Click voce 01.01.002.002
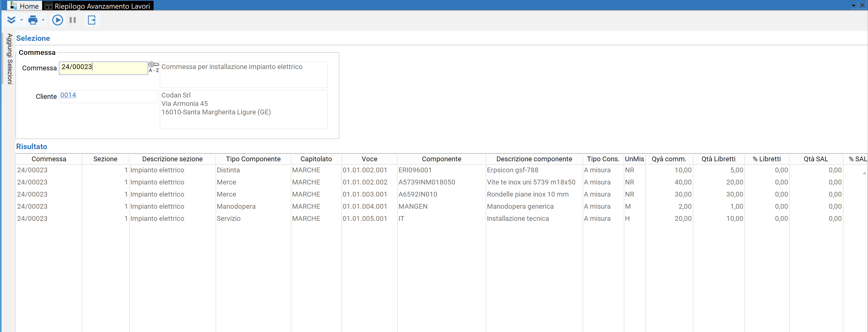 coord(370,182)
